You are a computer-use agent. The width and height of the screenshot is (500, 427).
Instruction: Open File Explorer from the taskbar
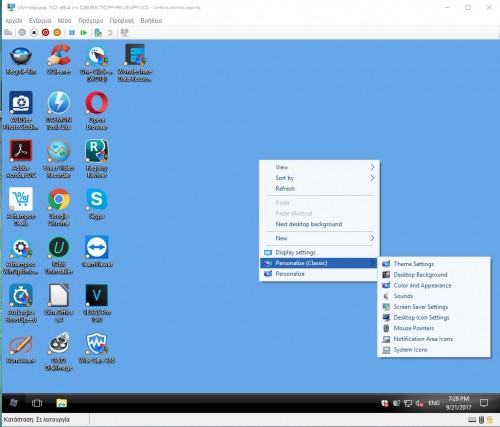[62, 403]
